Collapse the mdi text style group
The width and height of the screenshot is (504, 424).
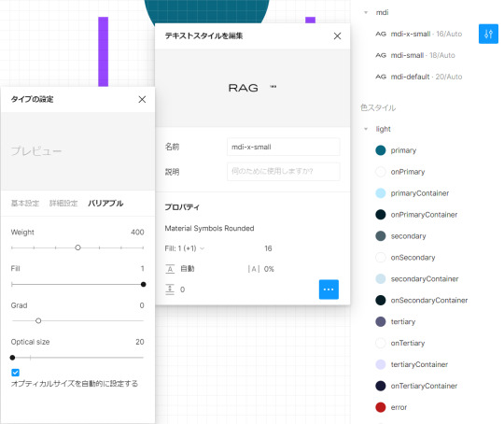[366, 12]
